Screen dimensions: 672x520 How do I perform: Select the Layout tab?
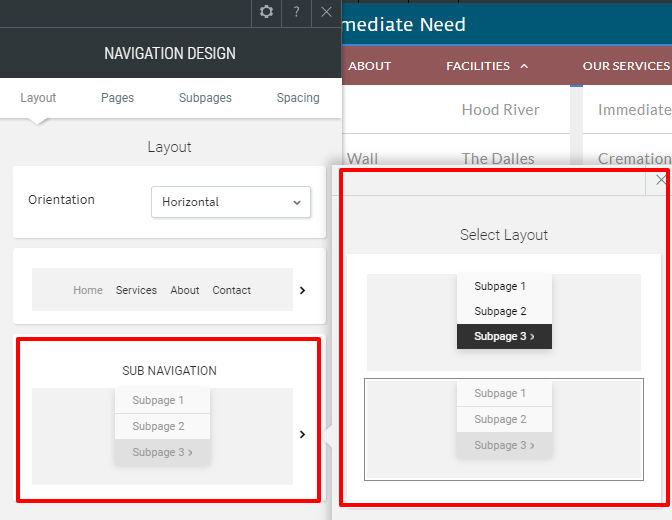tap(38, 98)
